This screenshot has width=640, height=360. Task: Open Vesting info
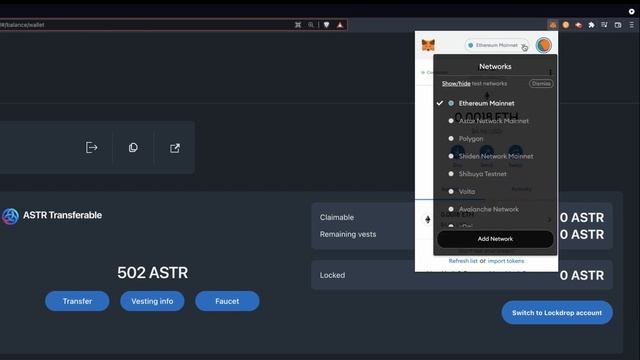pyautogui.click(x=152, y=301)
